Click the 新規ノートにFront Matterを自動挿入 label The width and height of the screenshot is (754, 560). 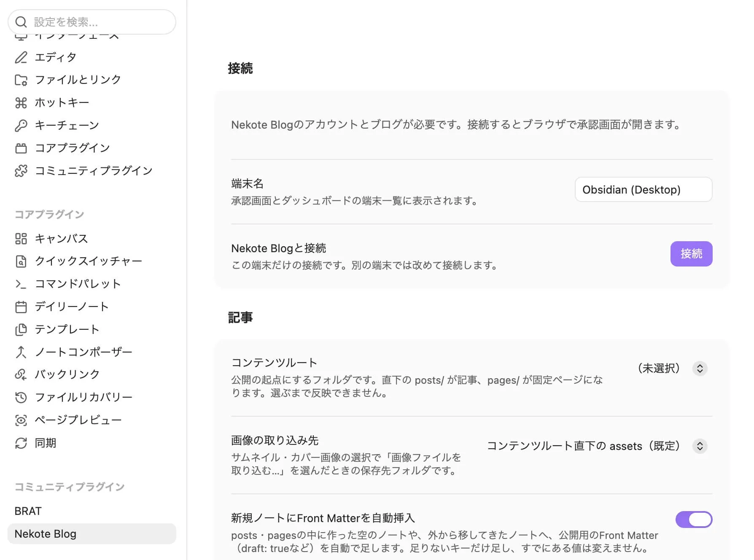click(323, 518)
